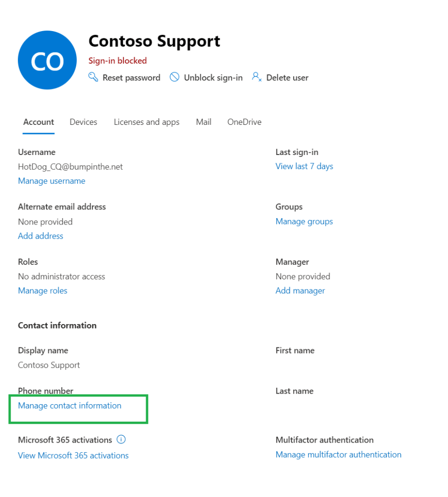The image size is (448, 497).
Task: Click the Manage username link
Action: pyautogui.click(x=51, y=181)
